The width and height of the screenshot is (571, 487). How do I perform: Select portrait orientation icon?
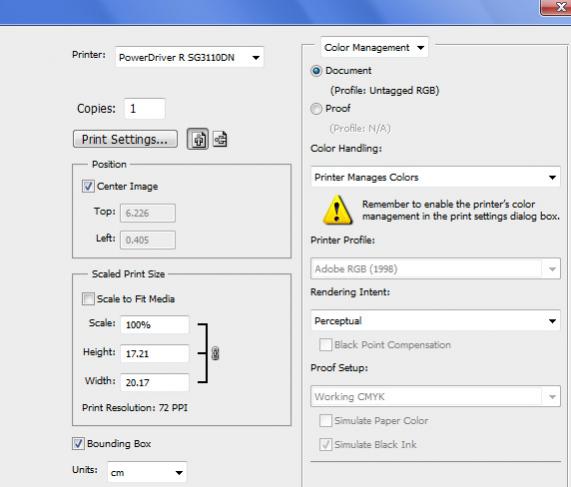click(x=198, y=139)
